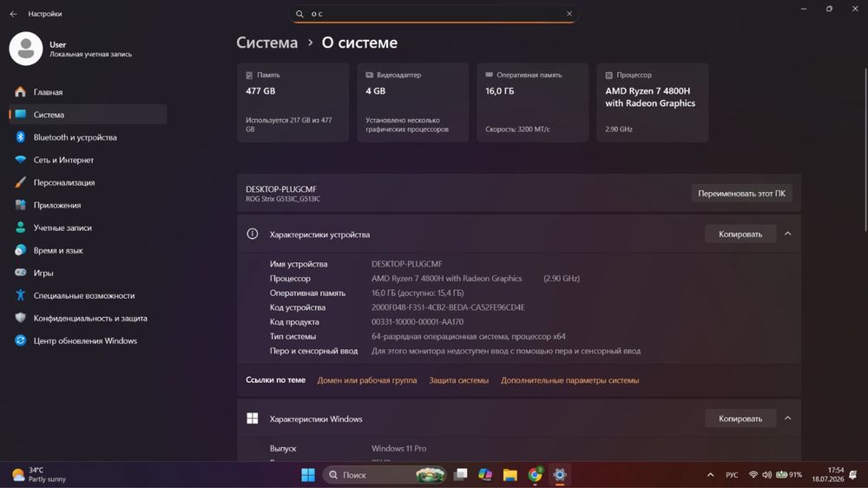This screenshot has height=488, width=868.
Task: Click the Центр обновления Windows icon
Action: coord(21,340)
